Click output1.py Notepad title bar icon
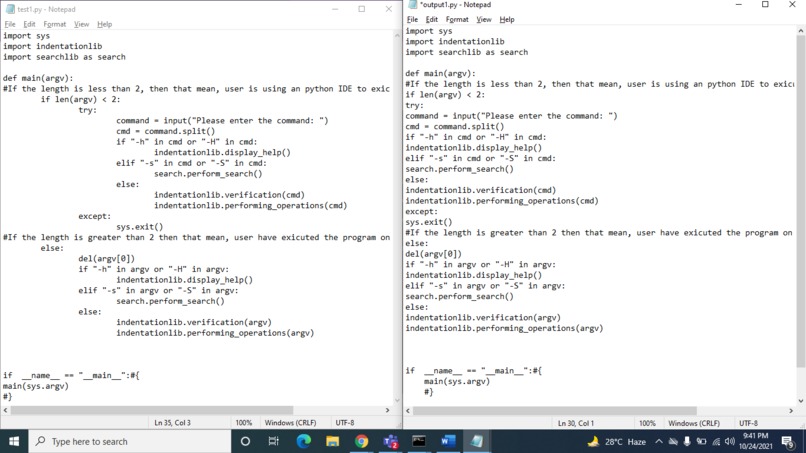Image resolution: width=806 pixels, height=453 pixels. (412, 5)
